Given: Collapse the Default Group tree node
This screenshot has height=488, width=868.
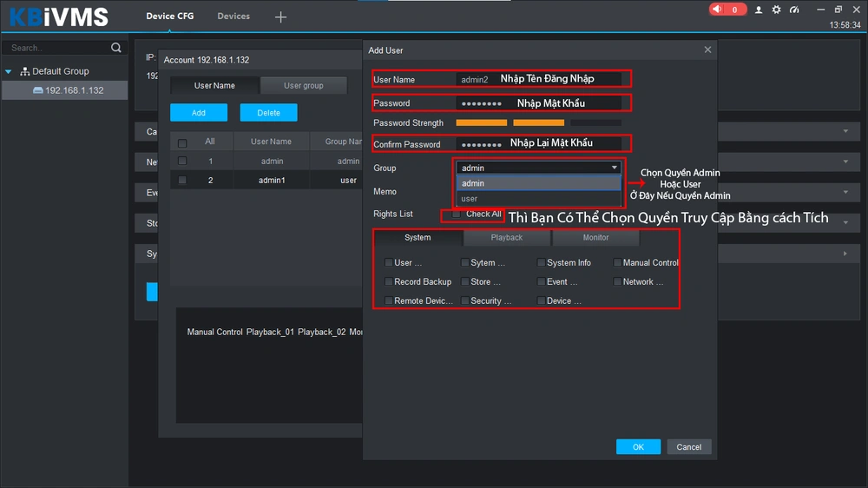Looking at the screenshot, I should tap(9, 71).
